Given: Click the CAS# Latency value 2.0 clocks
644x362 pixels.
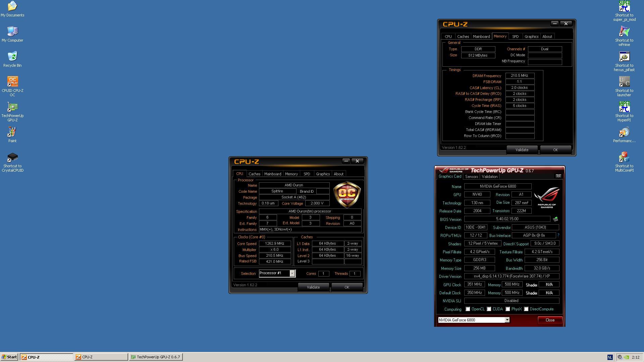Looking at the screenshot, I should 520,88.
